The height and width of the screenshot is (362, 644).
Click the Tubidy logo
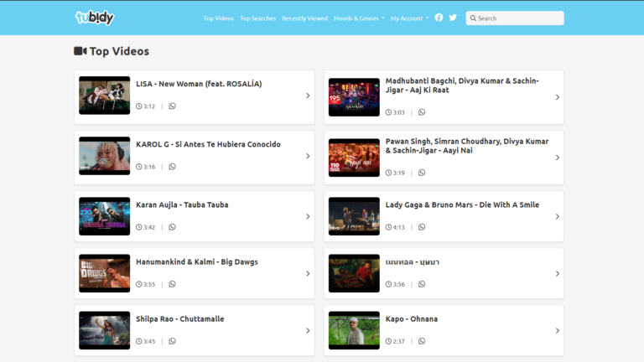[x=94, y=18]
